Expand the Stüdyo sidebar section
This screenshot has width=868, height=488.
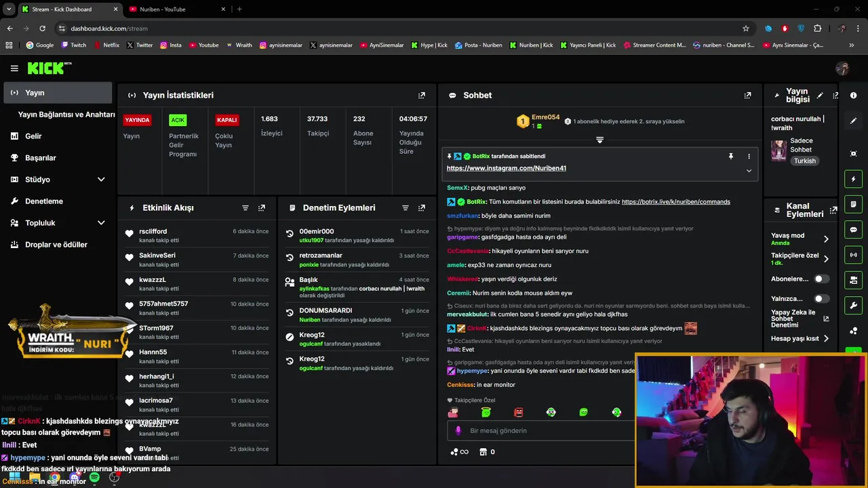coord(101,180)
